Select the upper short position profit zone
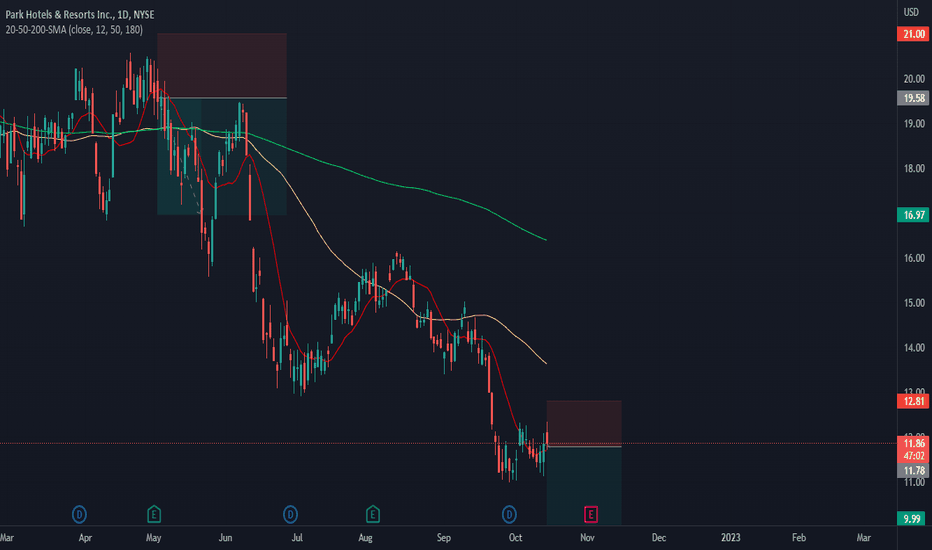Screen dimensions: 932x550 coord(222,156)
